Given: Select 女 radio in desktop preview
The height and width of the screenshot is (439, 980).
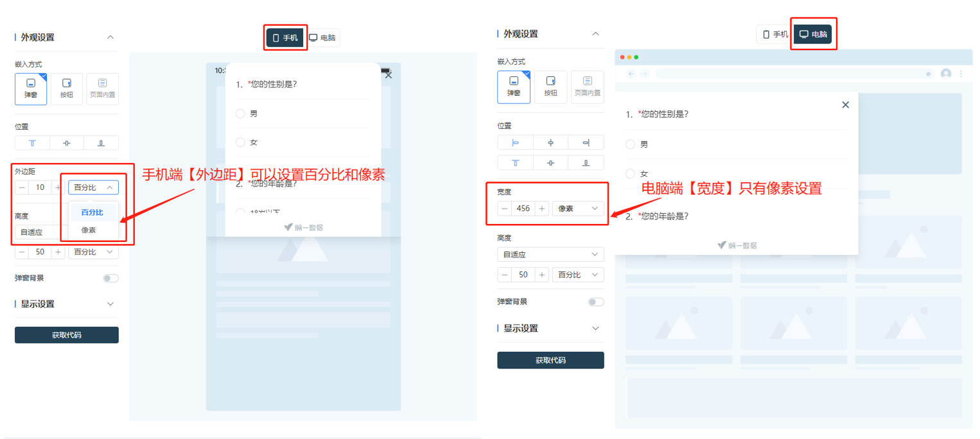Looking at the screenshot, I should 630,174.
